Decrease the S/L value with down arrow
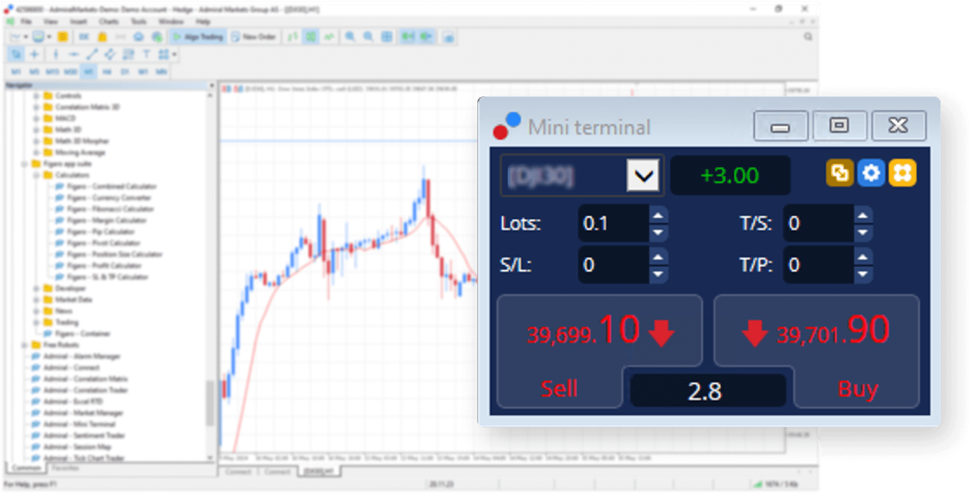Image resolution: width=980 pixels, height=493 pixels. coord(657,274)
